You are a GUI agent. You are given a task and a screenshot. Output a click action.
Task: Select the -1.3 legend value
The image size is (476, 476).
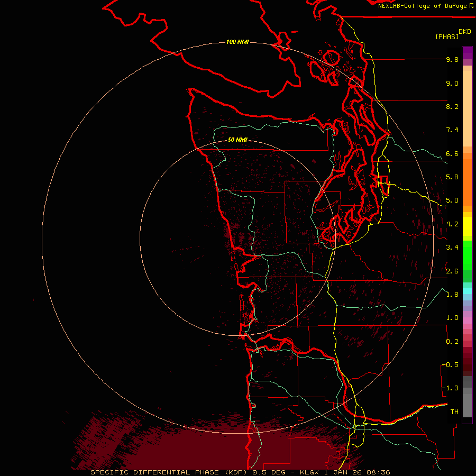(x=451, y=388)
